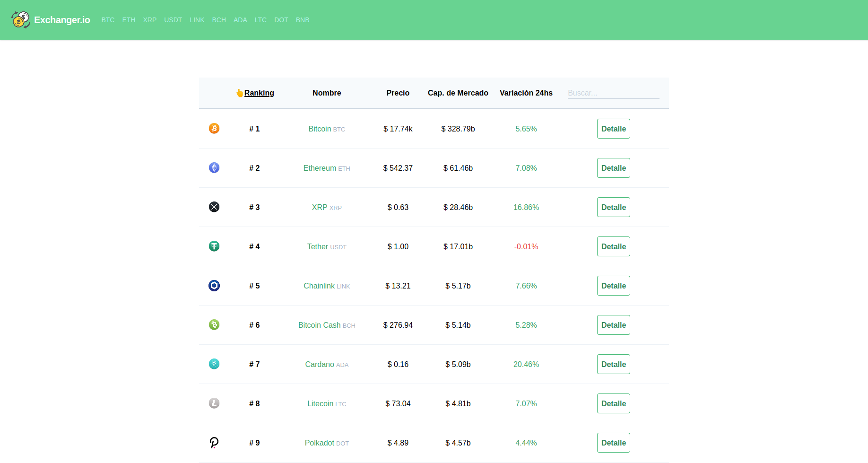Click the Tether coin icon
Screen dimensions: 868x463
[214, 246]
